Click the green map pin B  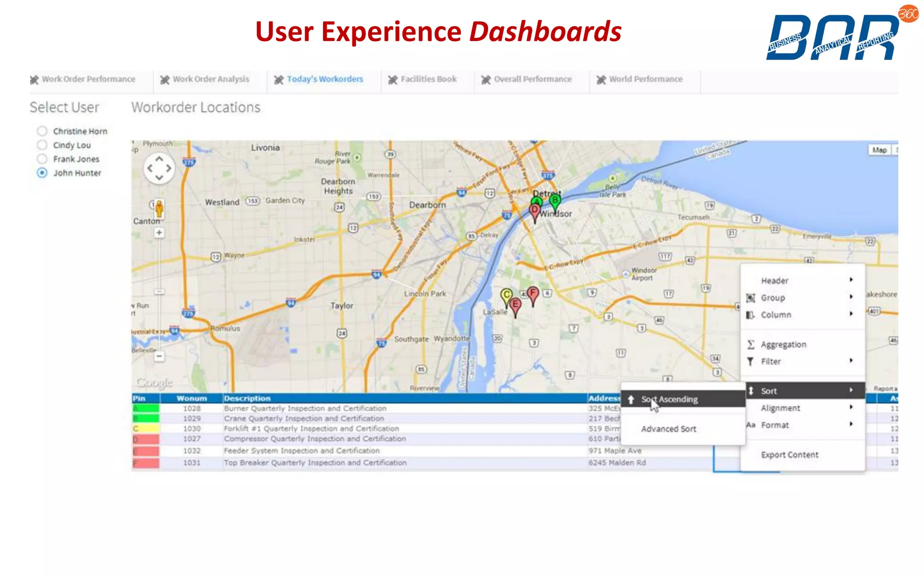(555, 201)
